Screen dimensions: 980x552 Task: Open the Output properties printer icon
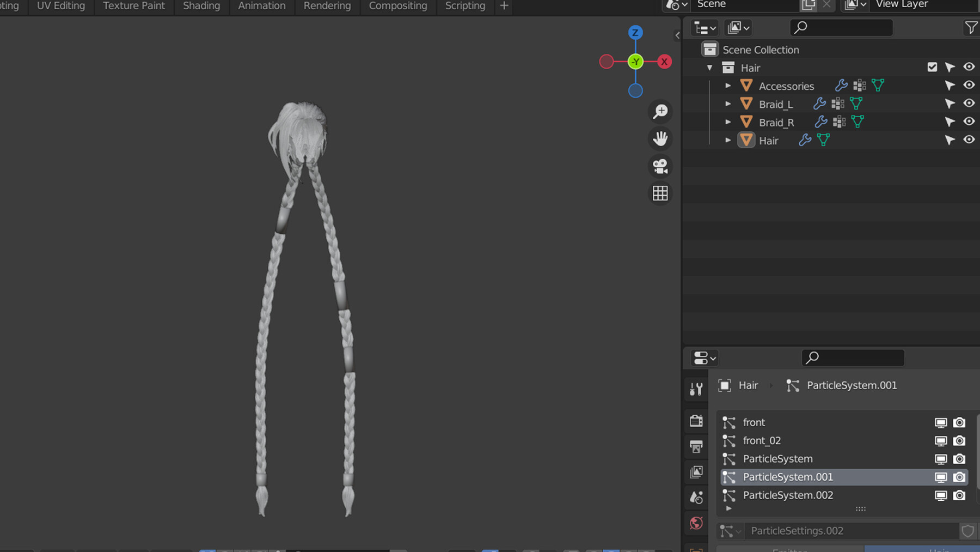pyautogui.click(x=696, y=446)
